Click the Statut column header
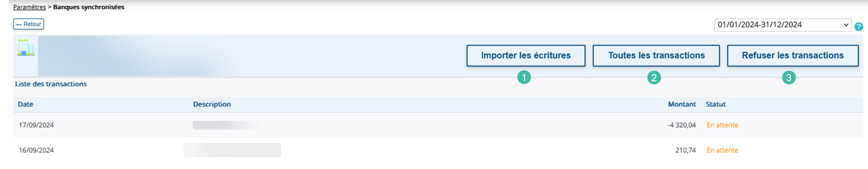The width and height of the screenshot is (868, 169). point(715,104)
